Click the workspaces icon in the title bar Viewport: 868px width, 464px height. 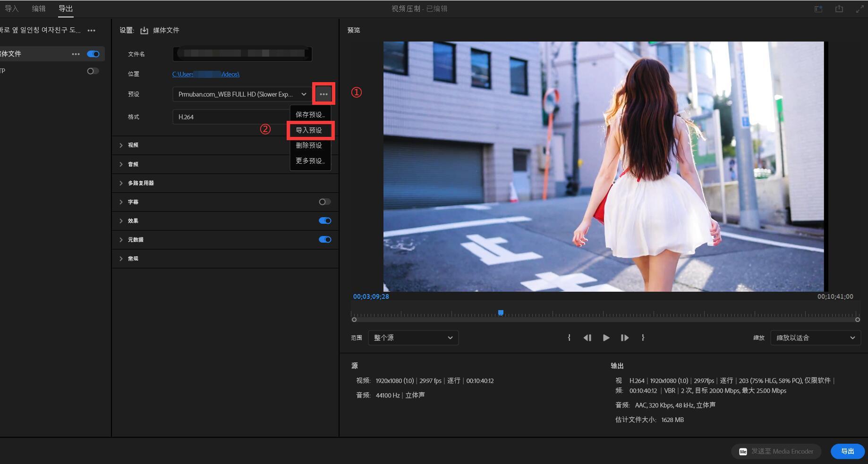pos(818,8)
